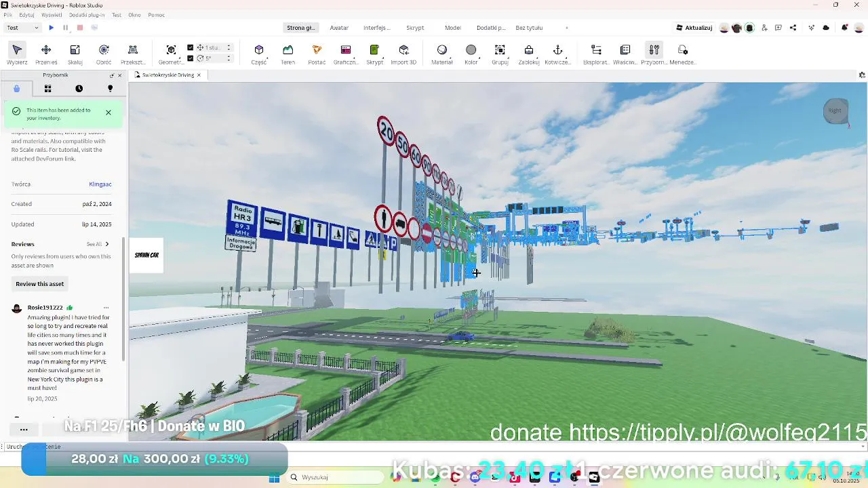Open the Właściwości panel
The height and width of the screenshot is (488, 868).
tap(625, 54)
